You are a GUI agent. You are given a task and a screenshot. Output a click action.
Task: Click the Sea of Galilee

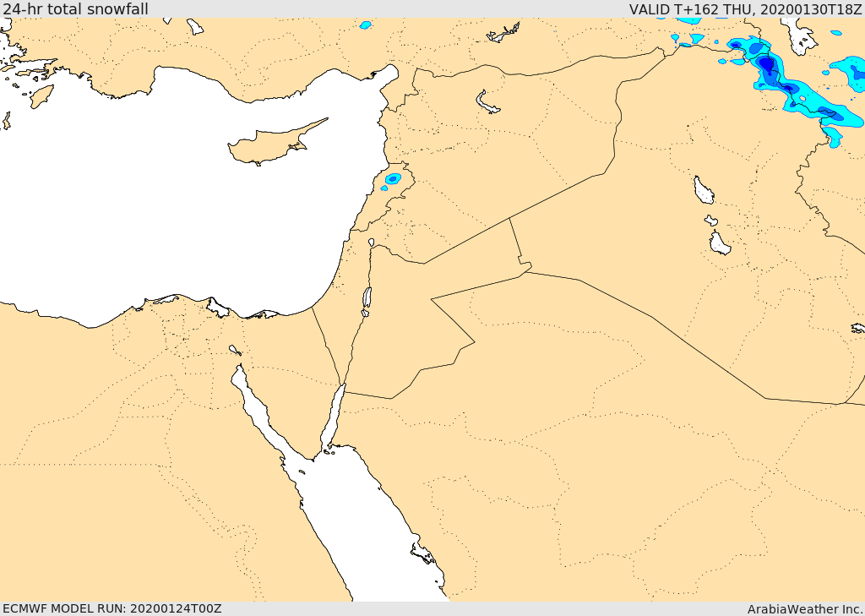tap(372, 243)
